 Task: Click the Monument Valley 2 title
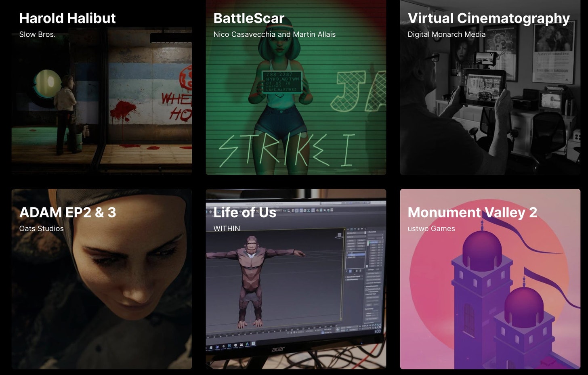[472, 213]
